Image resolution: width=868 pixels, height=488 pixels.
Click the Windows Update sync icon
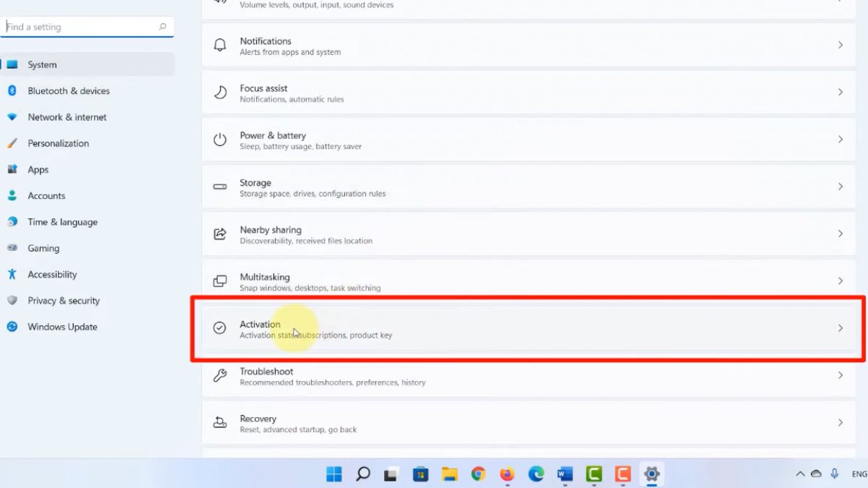click(12, 327)
